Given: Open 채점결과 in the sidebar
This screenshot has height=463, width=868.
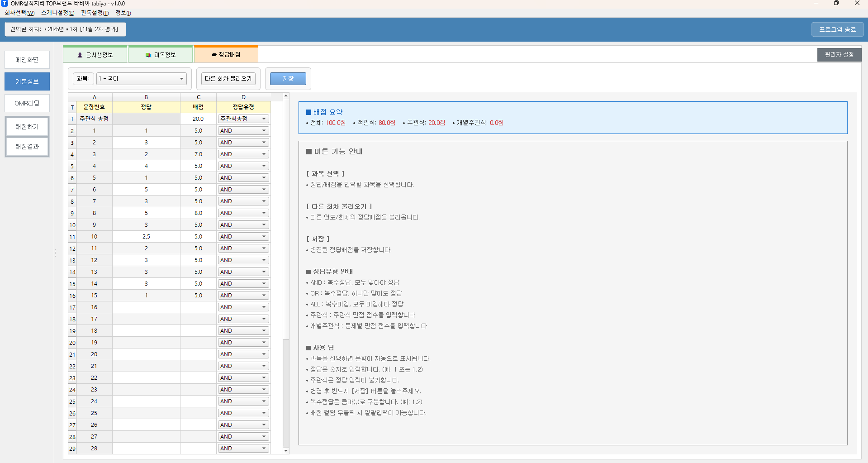Looking at the screenshot, I should tap(27, 147).
